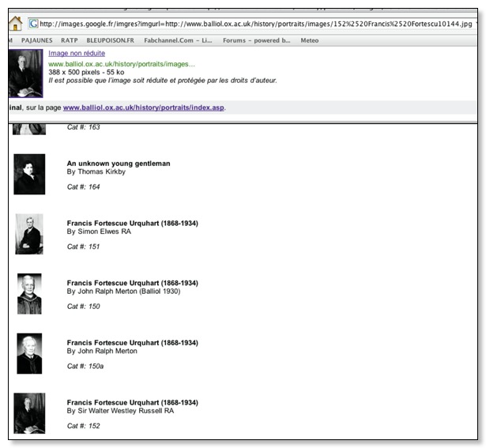Open the Fabchannel.Com bookmark
This screenshot has height=448, width=486.
click(x=178, y=40)
